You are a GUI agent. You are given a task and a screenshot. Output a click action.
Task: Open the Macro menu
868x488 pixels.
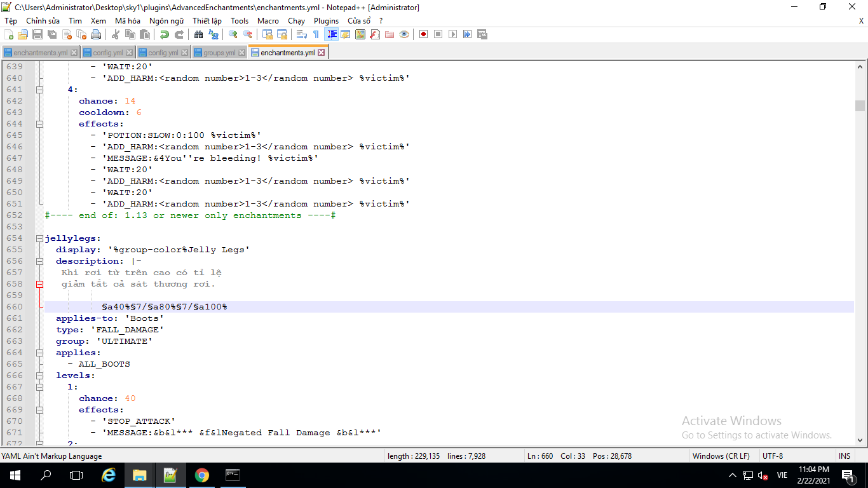(268, 21)
